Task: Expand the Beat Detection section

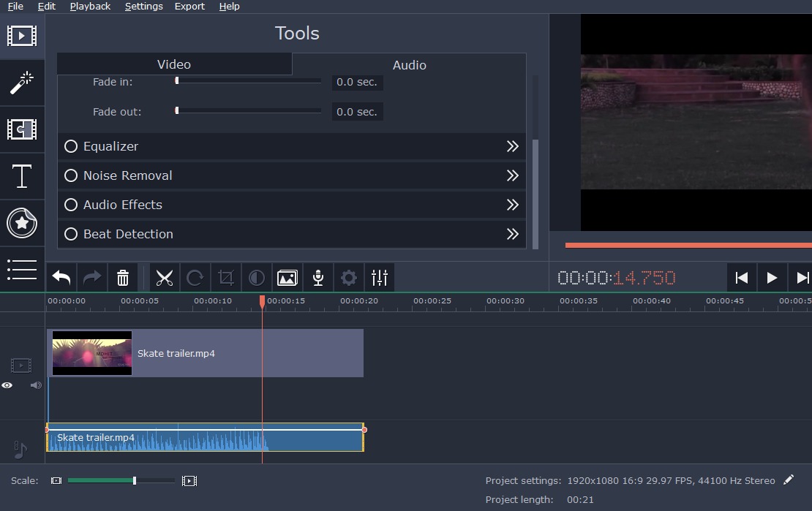Action: 513,234
